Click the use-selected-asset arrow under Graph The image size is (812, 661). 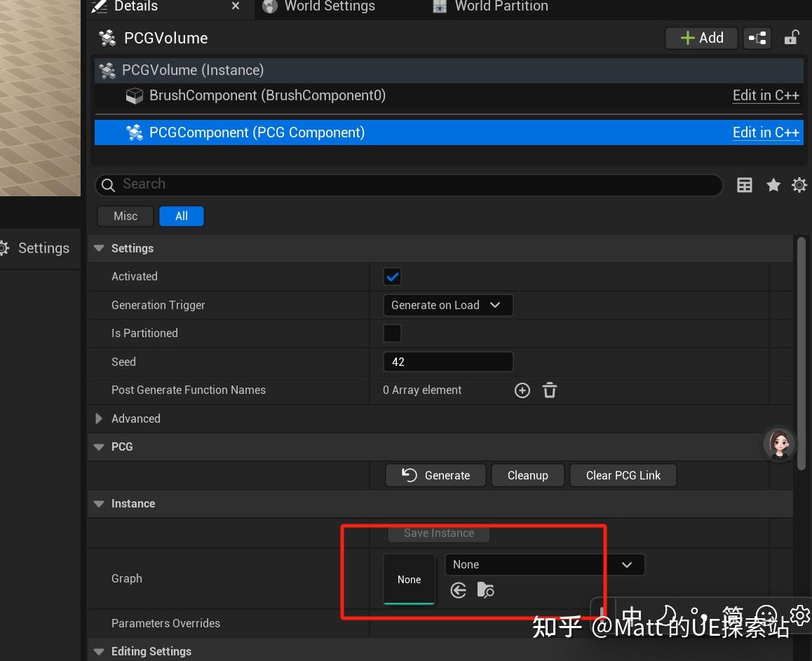click(x=458, y=590)
